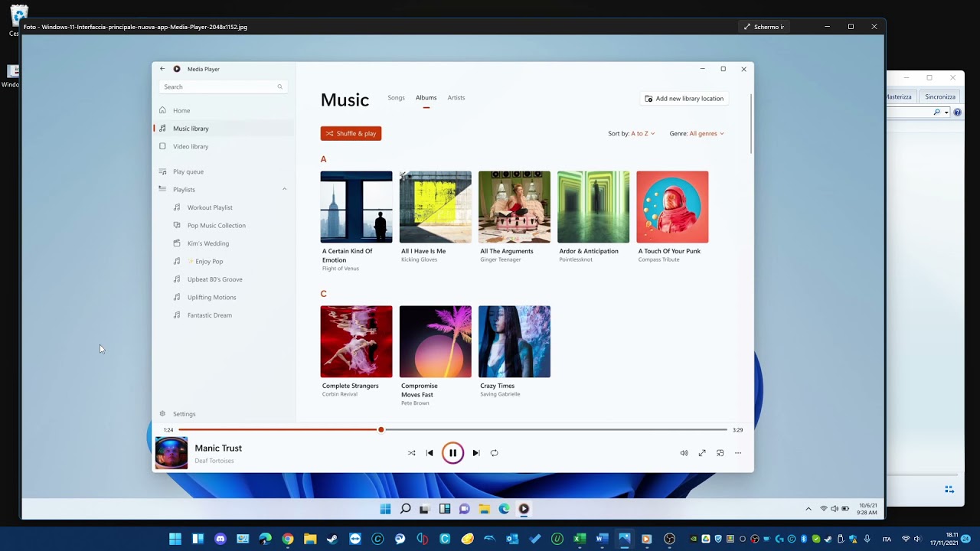Open album Complete Strangers
Screen dimensions: 980x551
[356, 341]
